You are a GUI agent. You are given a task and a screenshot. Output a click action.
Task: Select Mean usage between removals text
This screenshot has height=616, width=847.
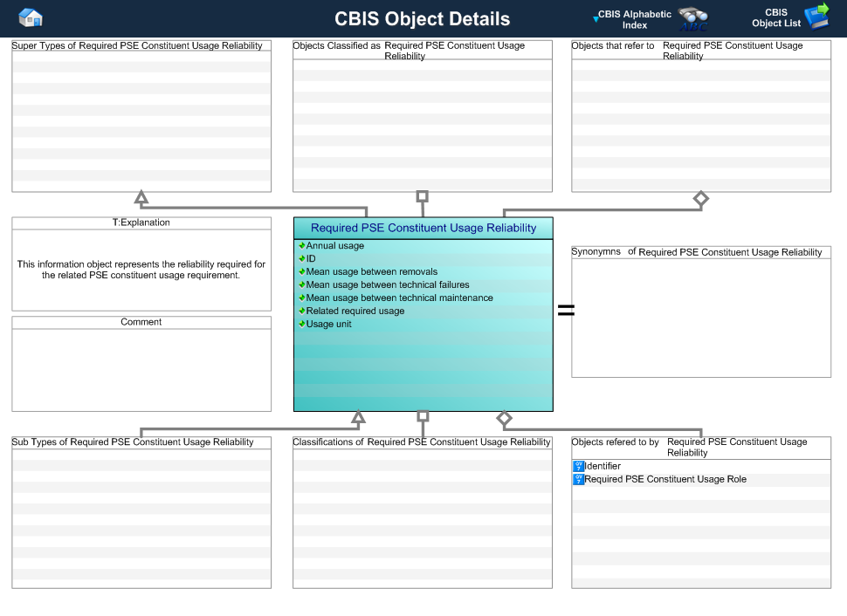(x=372, y=271)
